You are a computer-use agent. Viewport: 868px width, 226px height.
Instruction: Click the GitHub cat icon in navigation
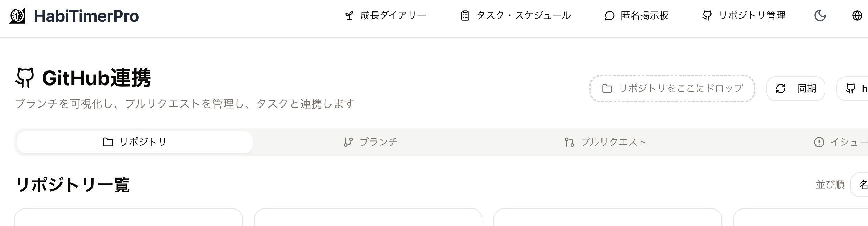point(707,15)
